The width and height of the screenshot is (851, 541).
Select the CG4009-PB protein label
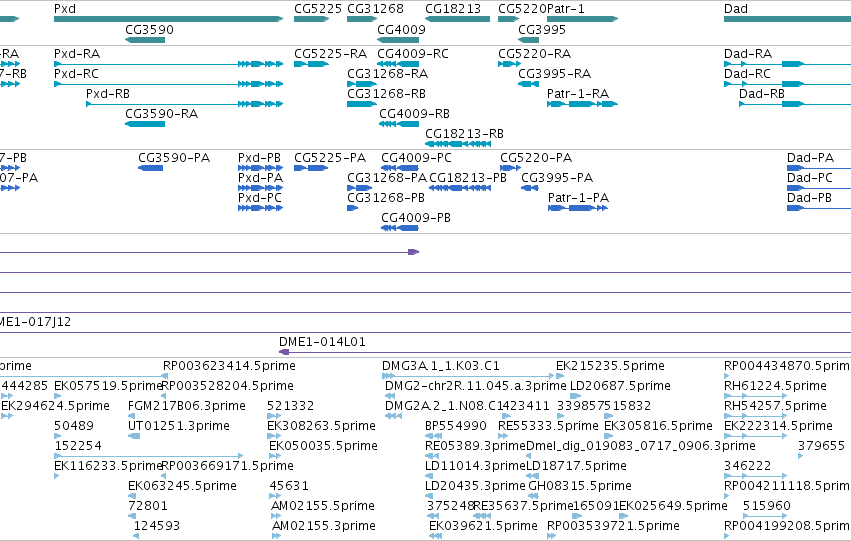click(x=416, y=218)
